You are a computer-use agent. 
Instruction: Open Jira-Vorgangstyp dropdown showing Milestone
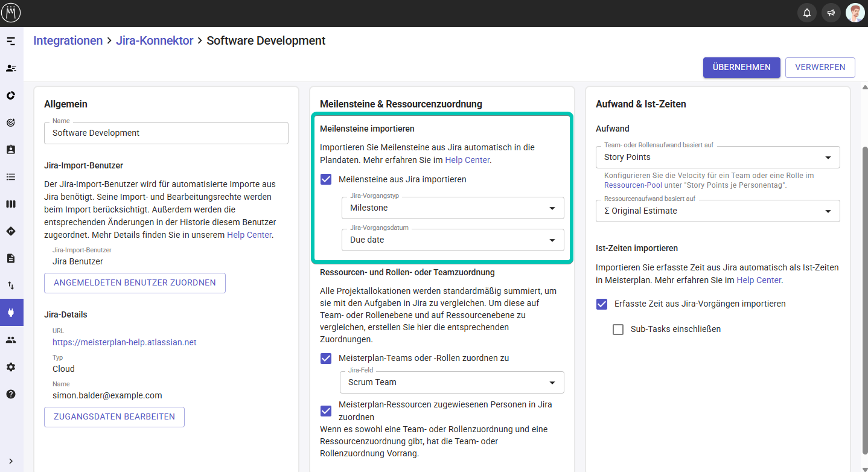click(x=453, y=208)
